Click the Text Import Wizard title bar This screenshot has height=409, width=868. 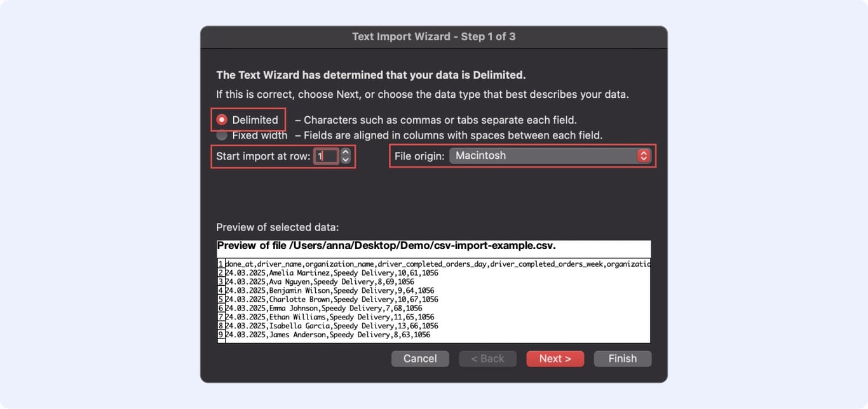tap(434, 36)
